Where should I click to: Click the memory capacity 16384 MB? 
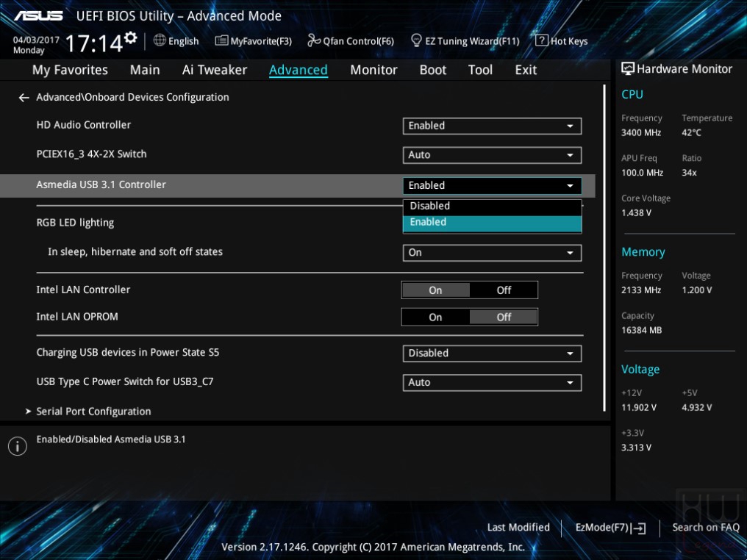[x=642, y=330]
